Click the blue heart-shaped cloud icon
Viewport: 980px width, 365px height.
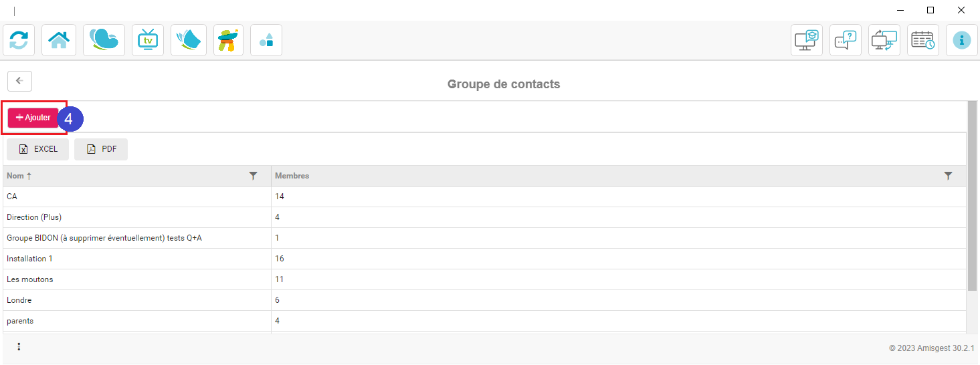tap(104, 40)
